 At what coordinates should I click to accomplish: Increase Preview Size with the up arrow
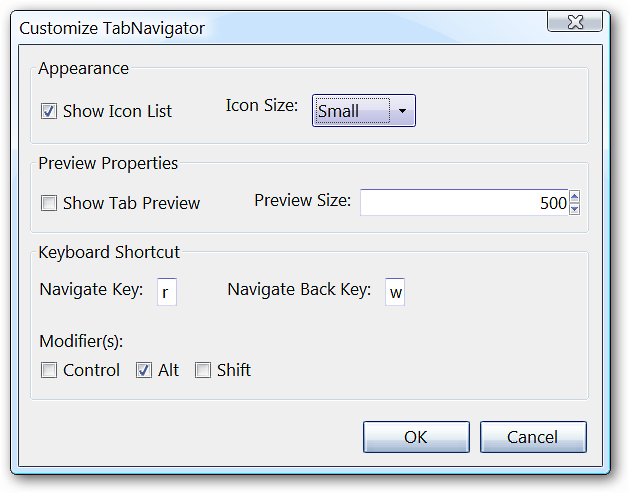(575, 196)
